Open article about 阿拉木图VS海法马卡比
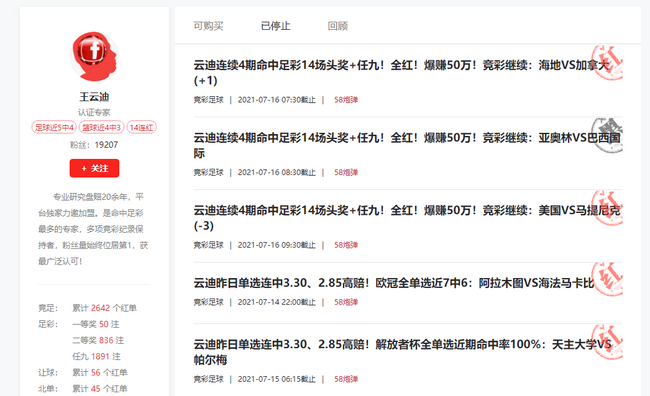650x396 pixels. (394, 283)
